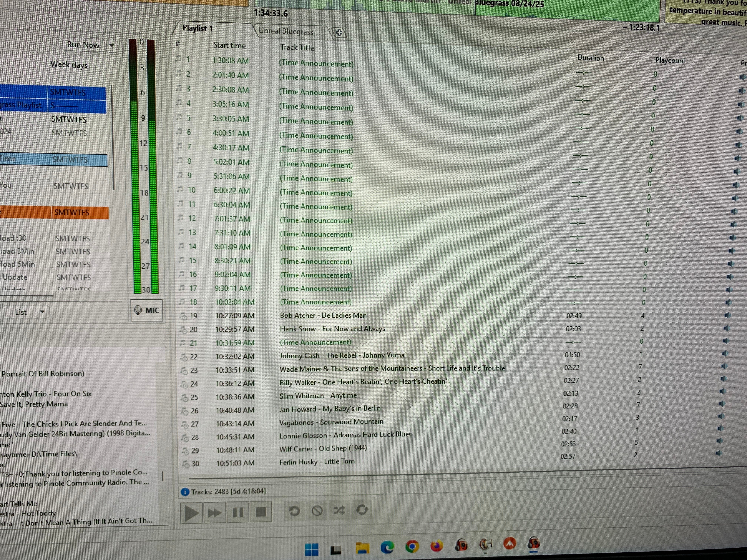Click speaker icon on Jan Howard row

pyautogui.click(x=722, y=404)
